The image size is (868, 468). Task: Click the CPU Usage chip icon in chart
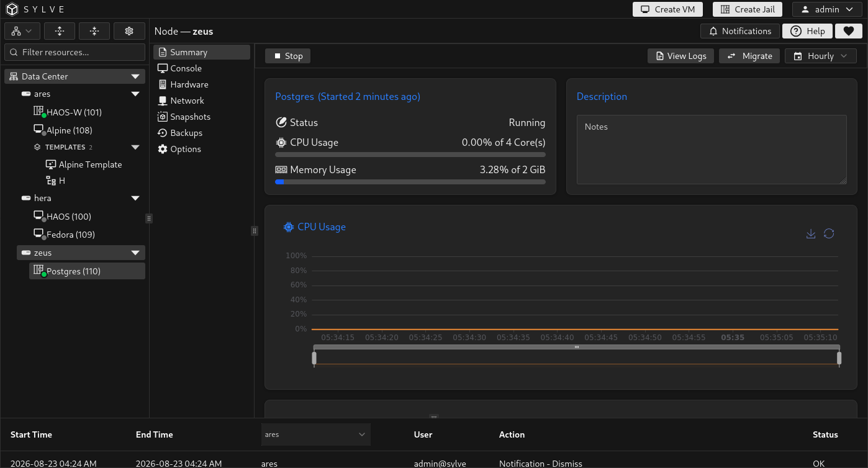point(288,227)
